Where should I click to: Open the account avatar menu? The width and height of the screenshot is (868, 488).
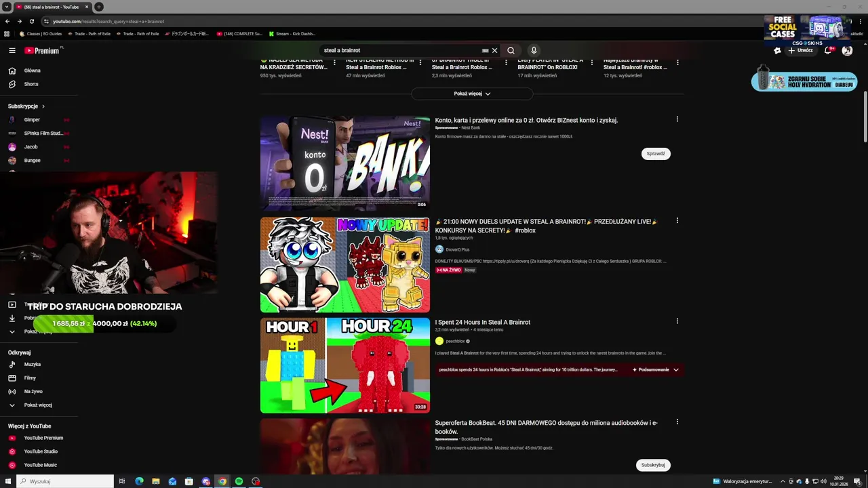point(847,50)
